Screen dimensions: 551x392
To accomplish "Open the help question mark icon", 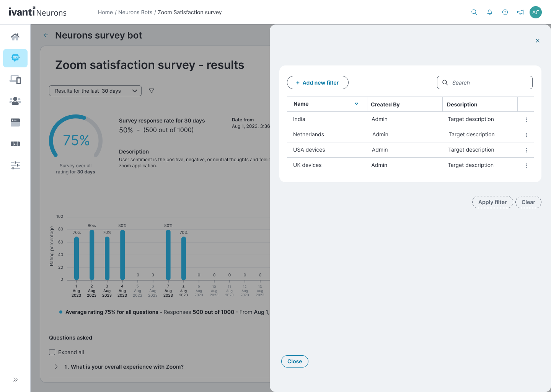I will point(505,12).
